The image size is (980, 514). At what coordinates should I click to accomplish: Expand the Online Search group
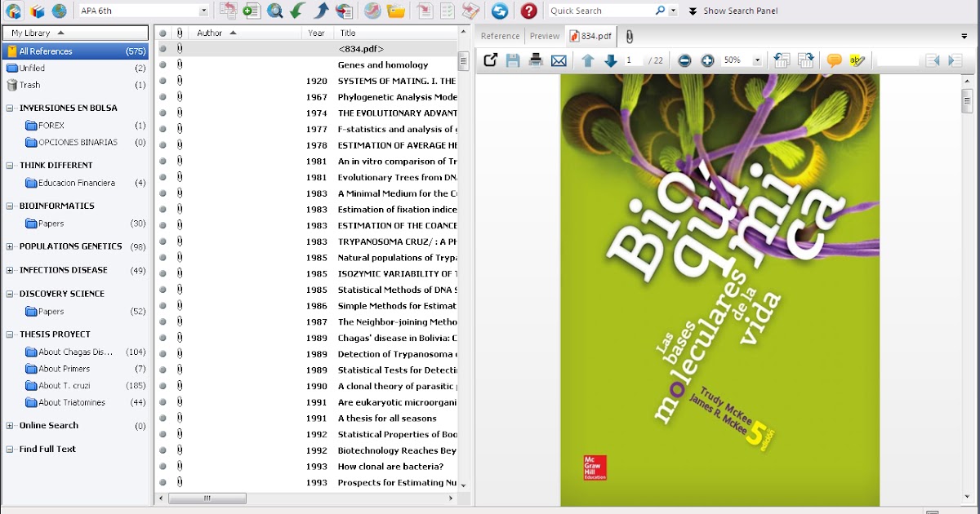[x=10, y=426]
